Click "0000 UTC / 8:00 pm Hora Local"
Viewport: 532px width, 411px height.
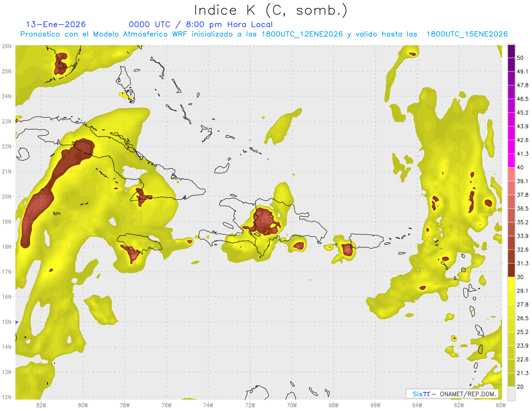tap(201, 24)
